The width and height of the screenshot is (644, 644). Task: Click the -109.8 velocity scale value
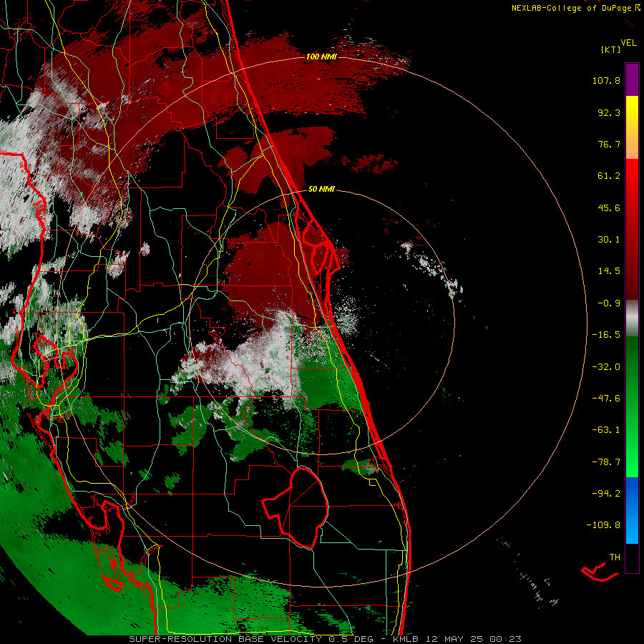coord(603,525)
